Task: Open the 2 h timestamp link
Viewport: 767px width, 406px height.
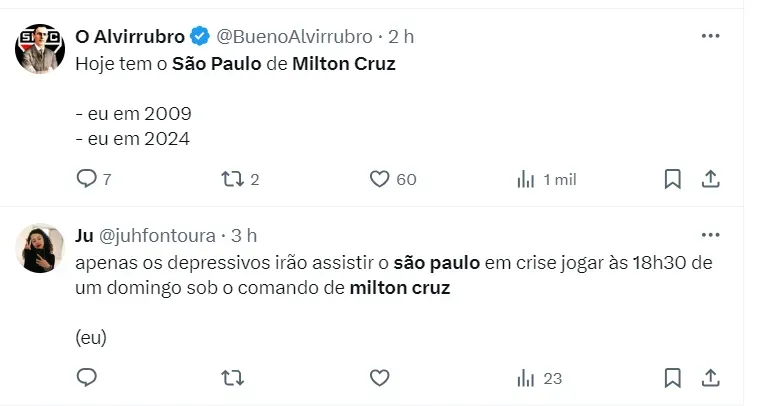Action: (401, 36)
